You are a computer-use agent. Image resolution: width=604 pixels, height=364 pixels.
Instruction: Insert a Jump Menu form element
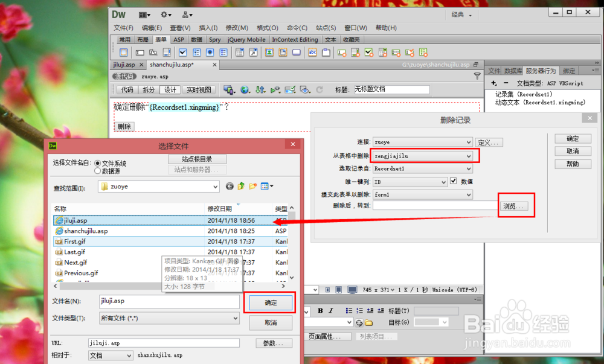coord(253,53)
